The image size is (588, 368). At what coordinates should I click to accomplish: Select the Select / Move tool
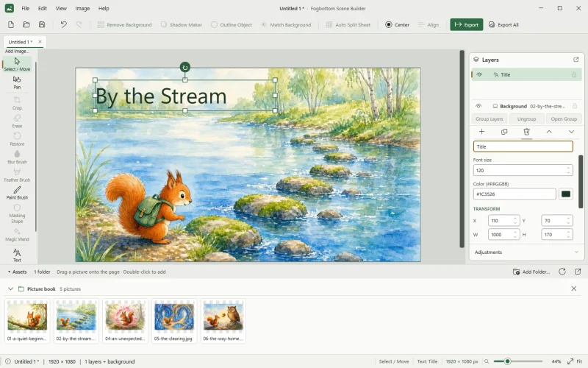click(x=17, y=64)
